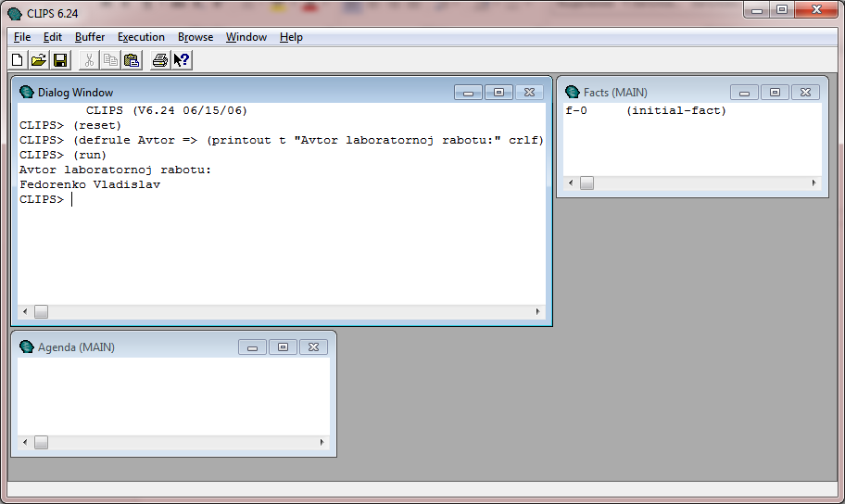Maximize the main CLIPS 6.24 window
Image resolution: width=845 pixels, height=504 pixels.
782,9
